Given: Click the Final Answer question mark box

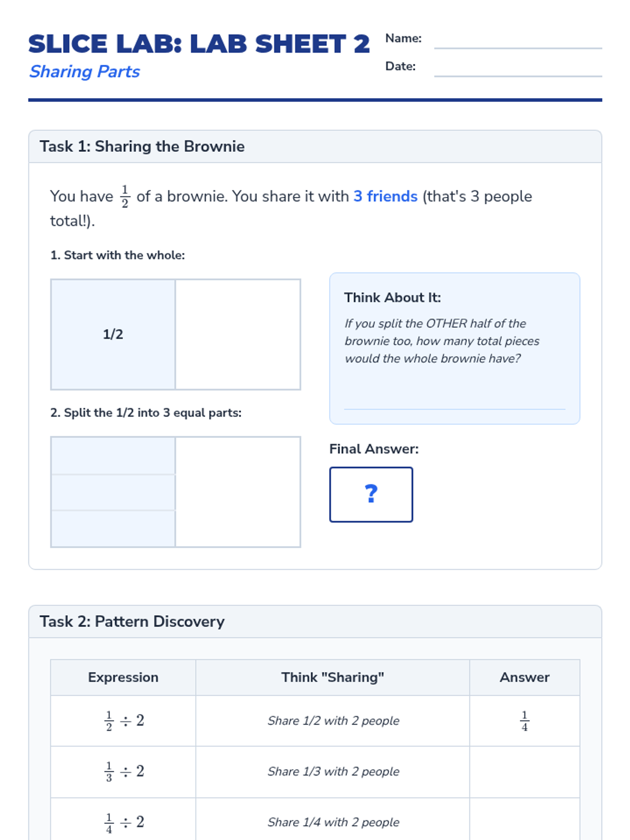Looking at the screenshot, I should coord(371,495).
